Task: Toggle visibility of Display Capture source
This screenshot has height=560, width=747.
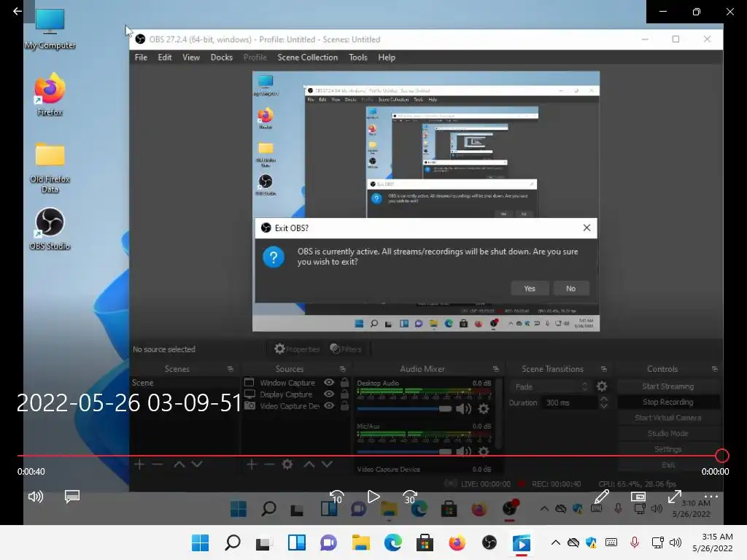Action: (x=329, y=394)
